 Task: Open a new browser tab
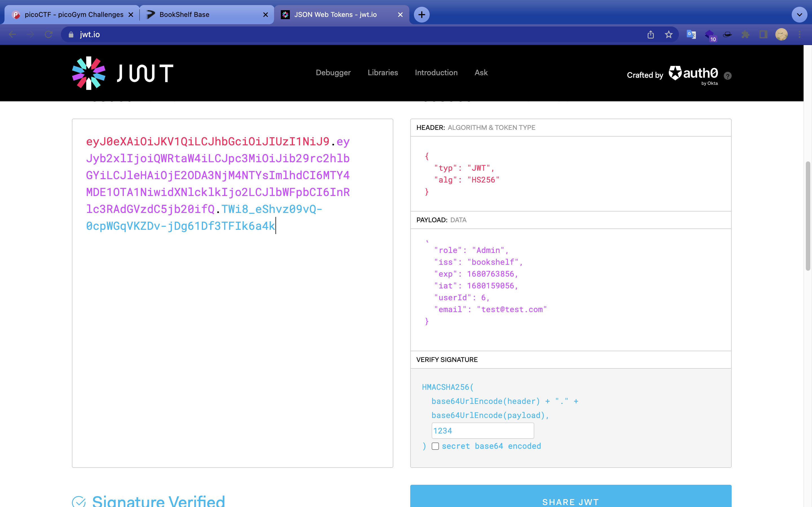point(422,14)
